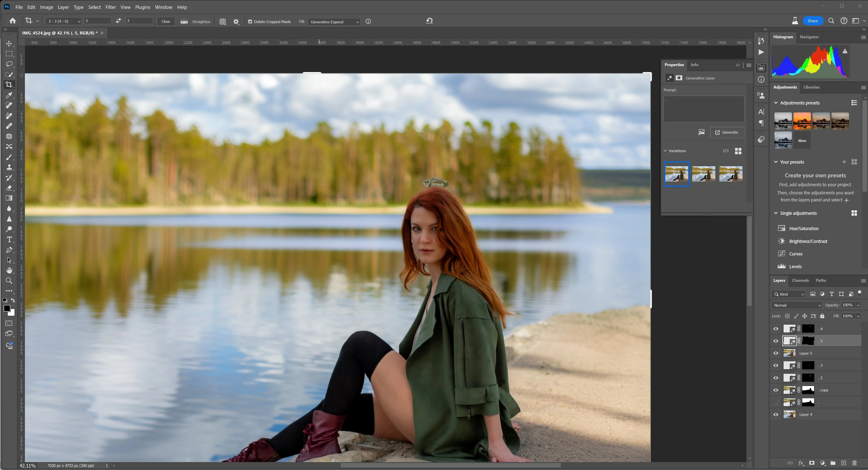Click the Generate button

coord(727,133)
